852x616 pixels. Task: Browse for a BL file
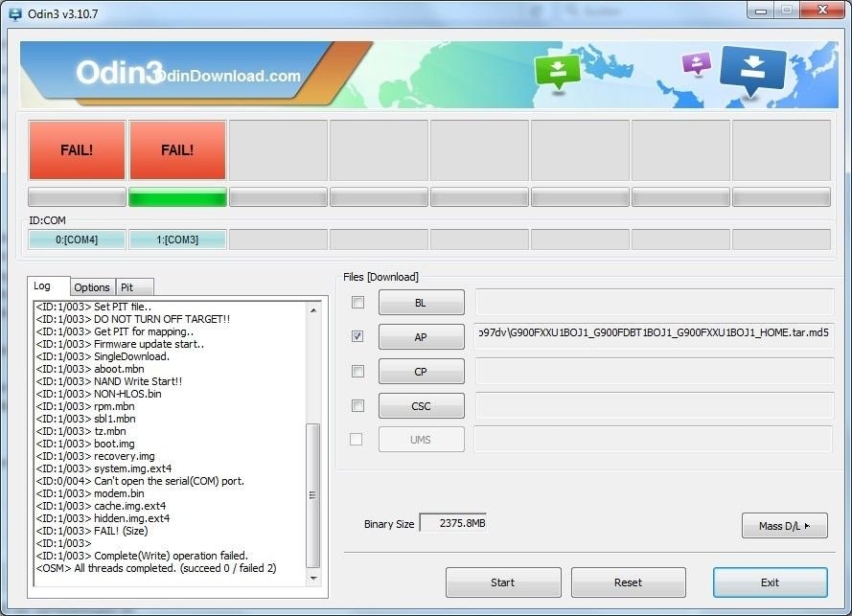(421, 303)
